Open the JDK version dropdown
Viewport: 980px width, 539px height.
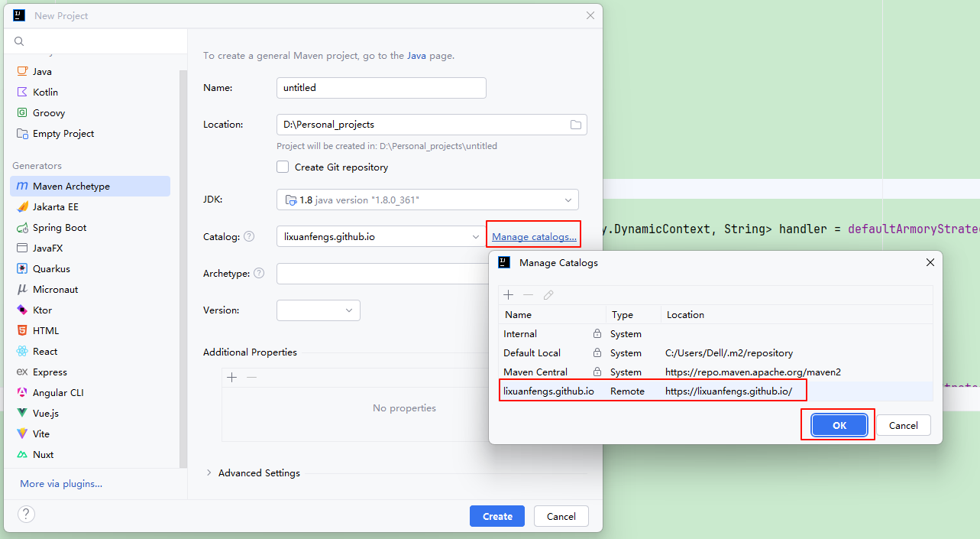(427, 200)
